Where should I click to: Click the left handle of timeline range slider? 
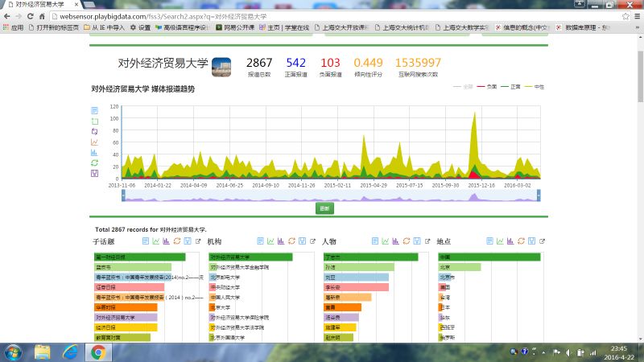click(109, 195)
